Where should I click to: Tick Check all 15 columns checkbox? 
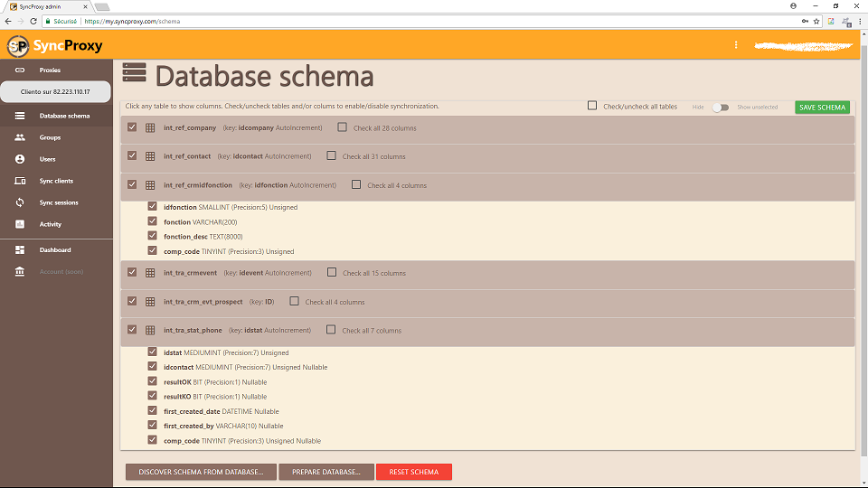pos(332,272)
